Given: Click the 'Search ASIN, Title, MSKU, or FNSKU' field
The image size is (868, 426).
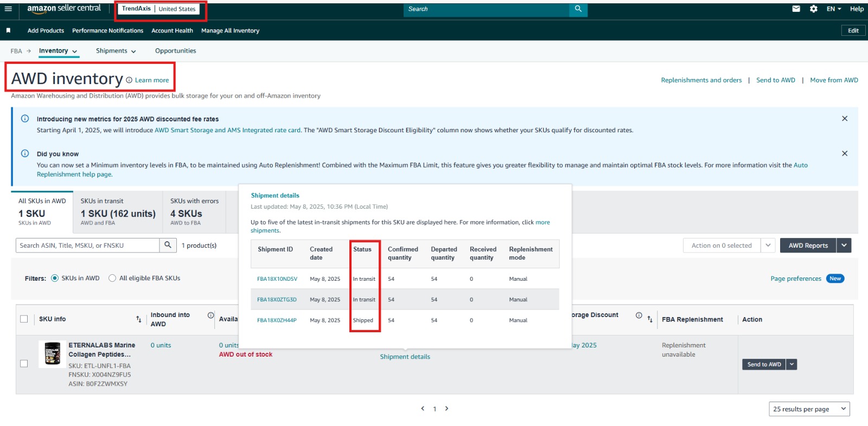Looking at the screenshot, I should 87,246.
